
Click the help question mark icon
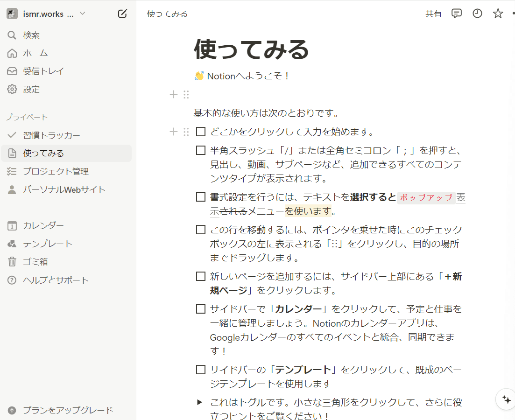[12, 280]
